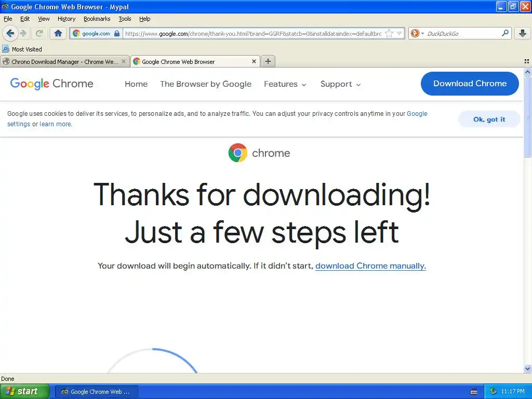Click the Mypal window title icon
The width and height of the screenshot is (532, 399).
pos(5,6)
